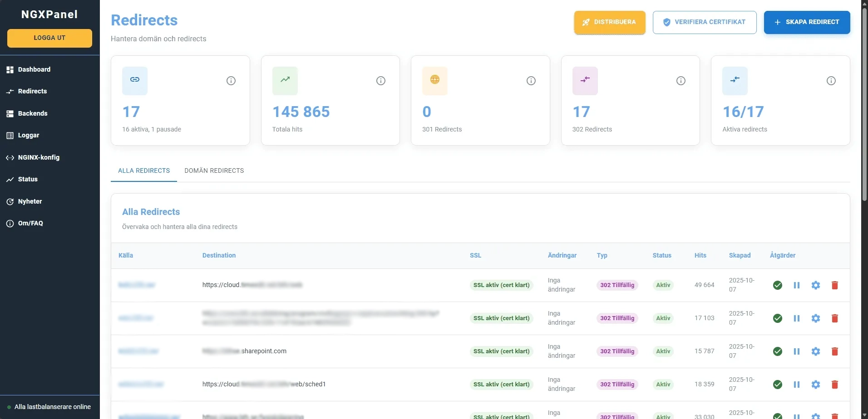868x419 pixels.
Task: Click the Status column header
Action: [662, 255]
